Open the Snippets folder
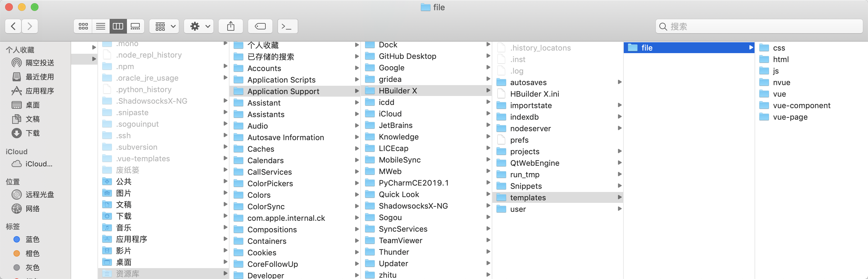Image resolution: width=868 pixels, height=279 pixels. pyautogui.click(x=526, y=186)
